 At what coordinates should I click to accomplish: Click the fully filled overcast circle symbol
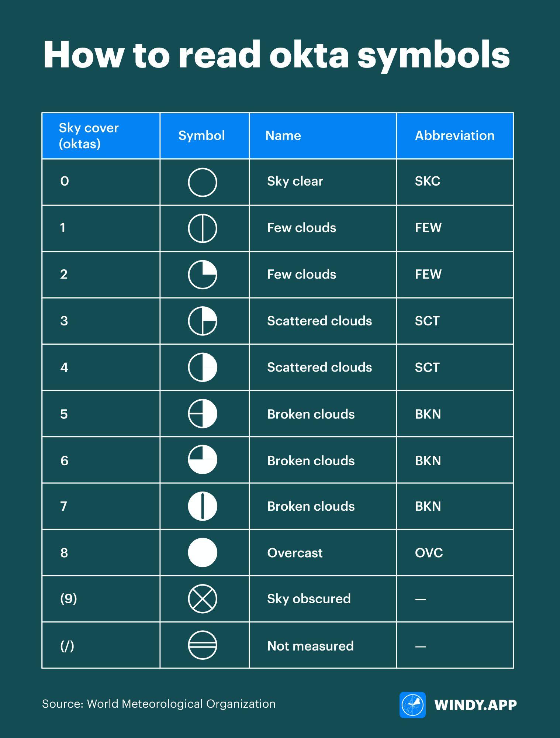click(203, 552)
